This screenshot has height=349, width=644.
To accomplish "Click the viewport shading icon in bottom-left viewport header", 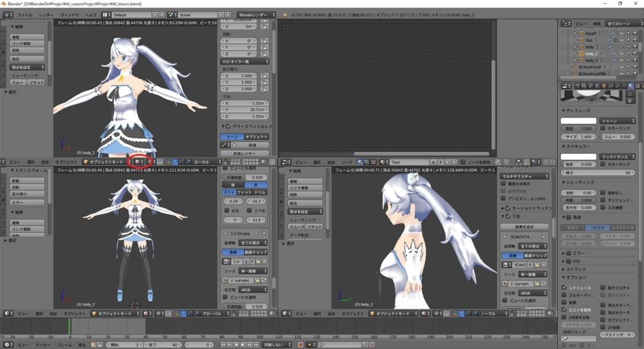I will point(147,313).
